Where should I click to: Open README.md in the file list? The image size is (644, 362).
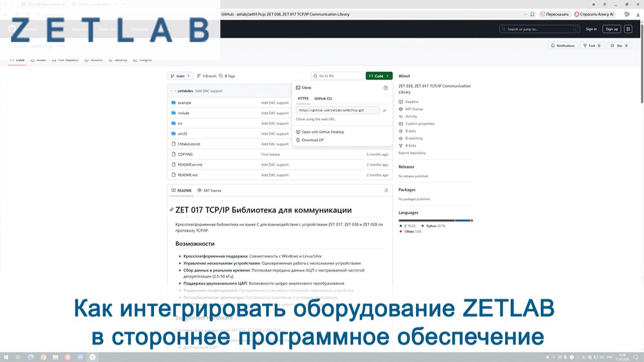click(x=188, y=175)
